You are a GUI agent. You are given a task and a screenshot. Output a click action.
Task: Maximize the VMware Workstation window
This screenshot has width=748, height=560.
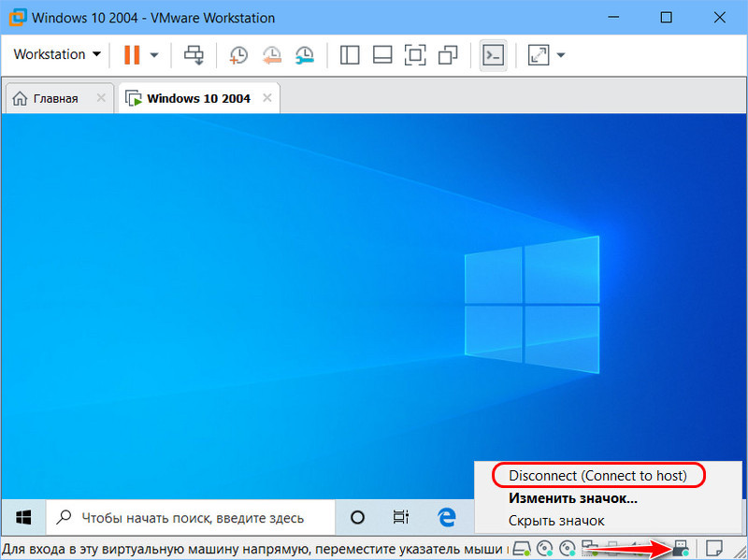click(x=666, y=18)
